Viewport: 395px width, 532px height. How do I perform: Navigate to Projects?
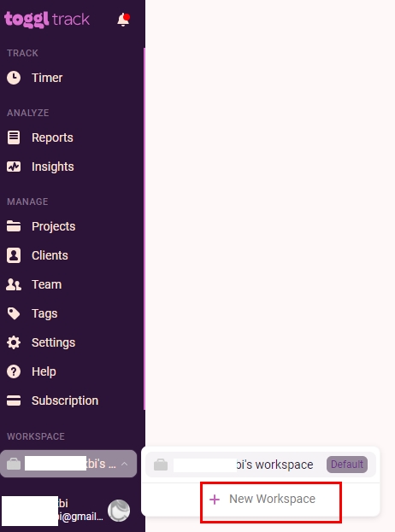point(54,226)
